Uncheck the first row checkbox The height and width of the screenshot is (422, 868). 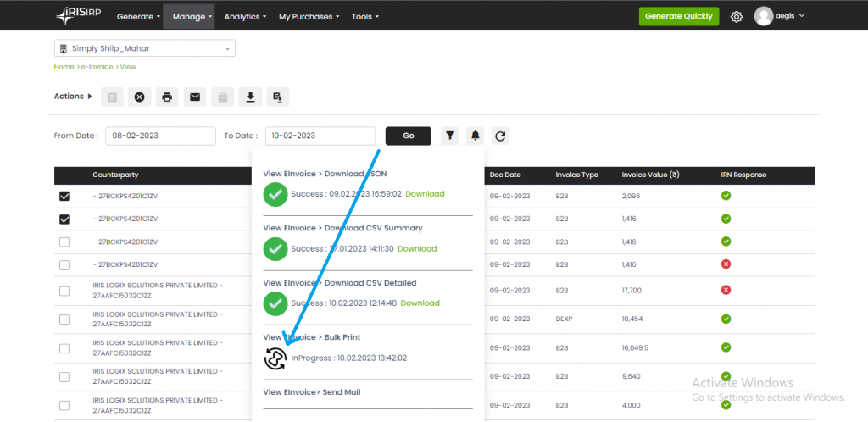pos(65,196)
